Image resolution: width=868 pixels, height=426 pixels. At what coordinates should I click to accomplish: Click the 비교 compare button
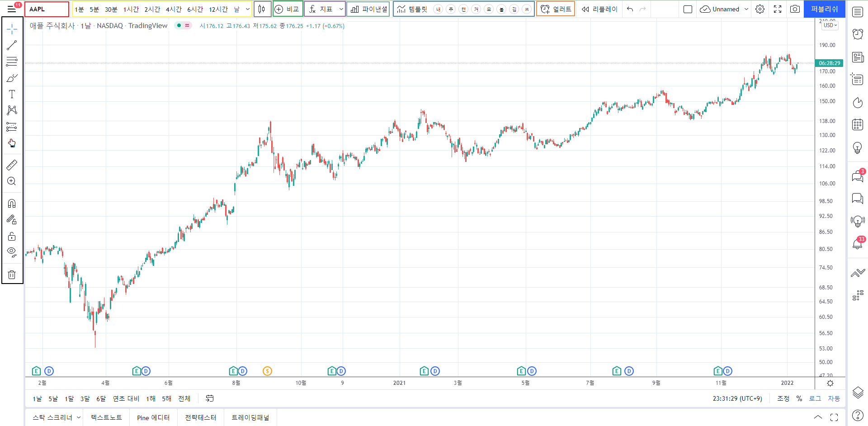(x=288, y=9)
